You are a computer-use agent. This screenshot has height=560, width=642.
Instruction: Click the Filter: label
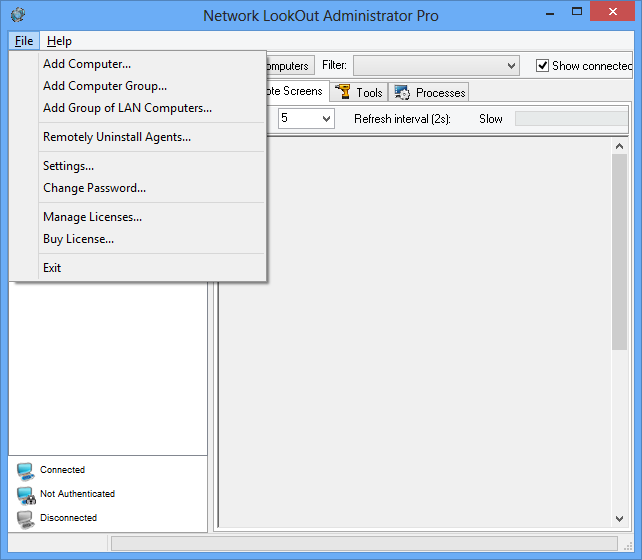tap(334, 65)
